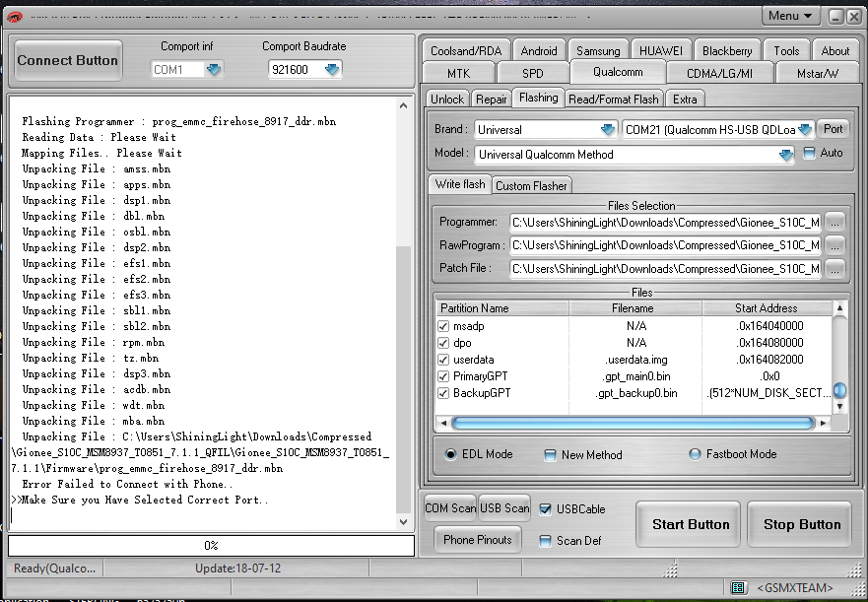This screenshot has height=602, width=868.
Task: Toggle the USBCable checkbox
Action: coord(545,509)
